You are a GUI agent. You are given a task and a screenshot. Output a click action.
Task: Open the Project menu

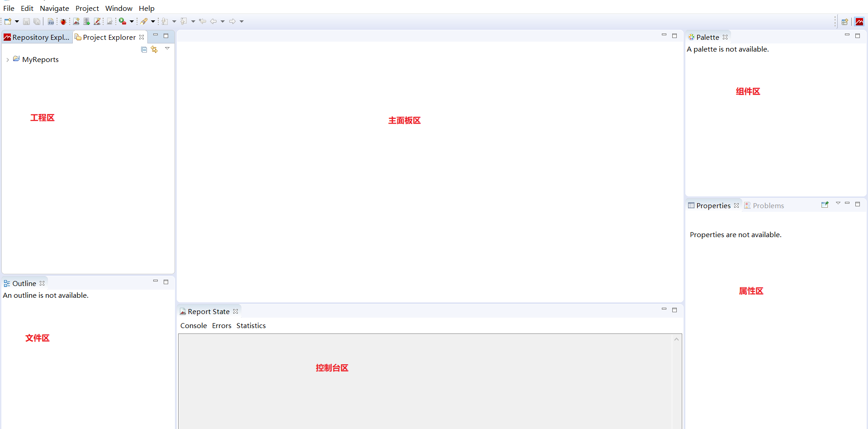coord(87,8)
